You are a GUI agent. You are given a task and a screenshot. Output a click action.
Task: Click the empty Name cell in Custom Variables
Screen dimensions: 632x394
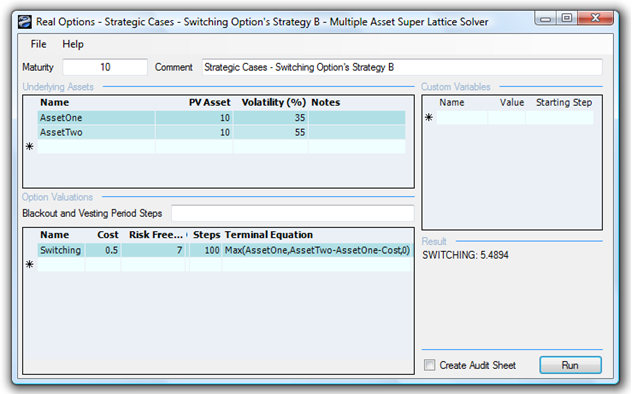click(x=462, y=117)
